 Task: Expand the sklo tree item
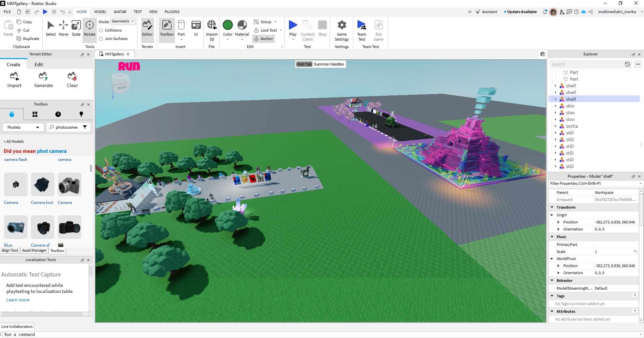point(556,106)
